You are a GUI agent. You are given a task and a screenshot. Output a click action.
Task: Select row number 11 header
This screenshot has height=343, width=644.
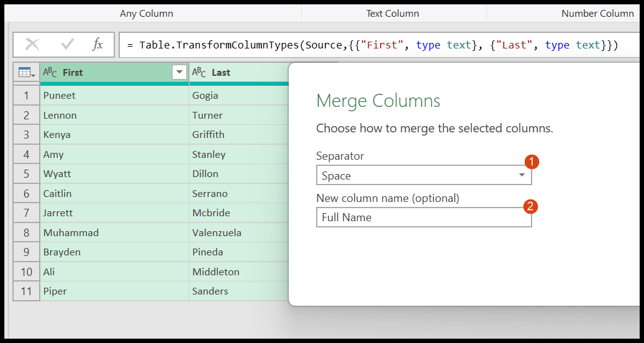click(26, 291)
